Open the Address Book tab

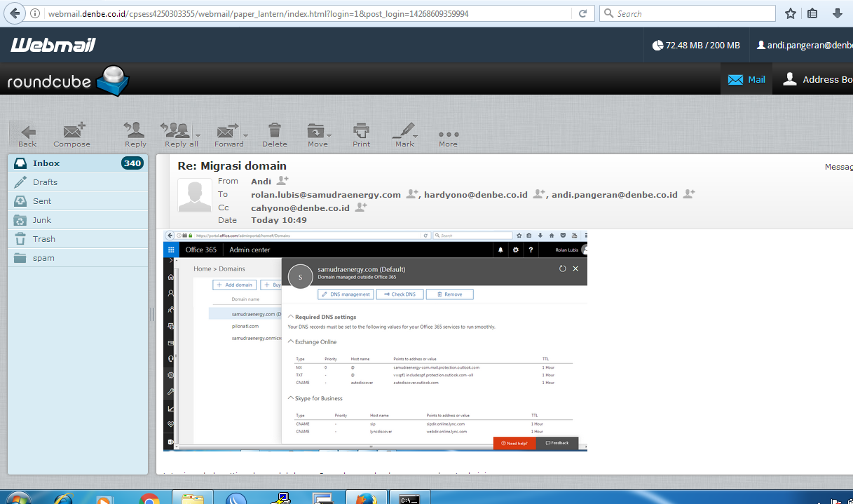[817, 79]
